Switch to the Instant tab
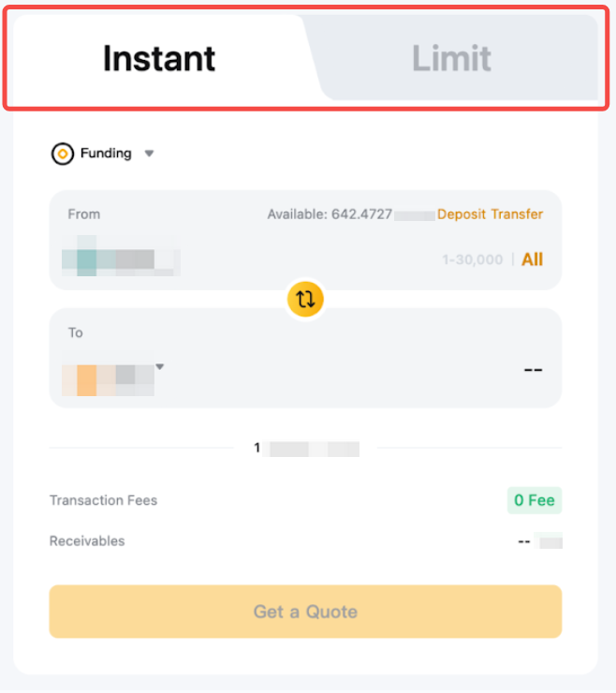 159,59
